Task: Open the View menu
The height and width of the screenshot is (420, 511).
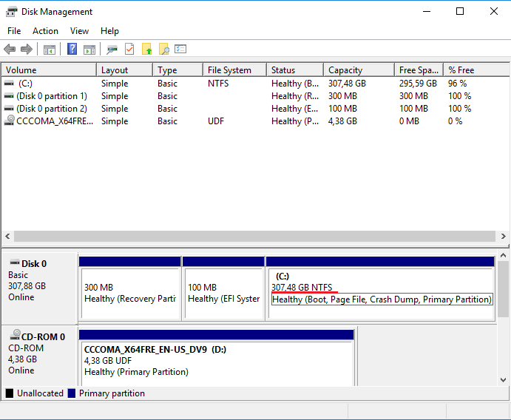Action: (x=79, y=31)
